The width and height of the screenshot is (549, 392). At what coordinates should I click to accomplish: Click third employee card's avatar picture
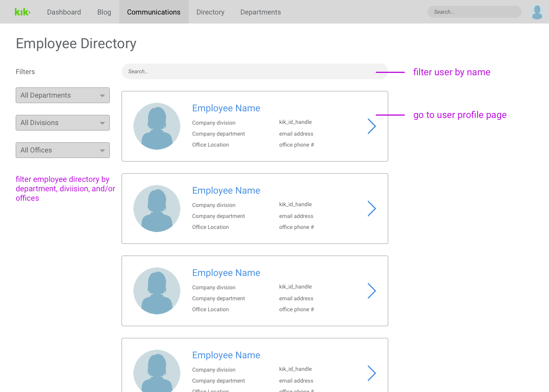click(x=157, y=291)
